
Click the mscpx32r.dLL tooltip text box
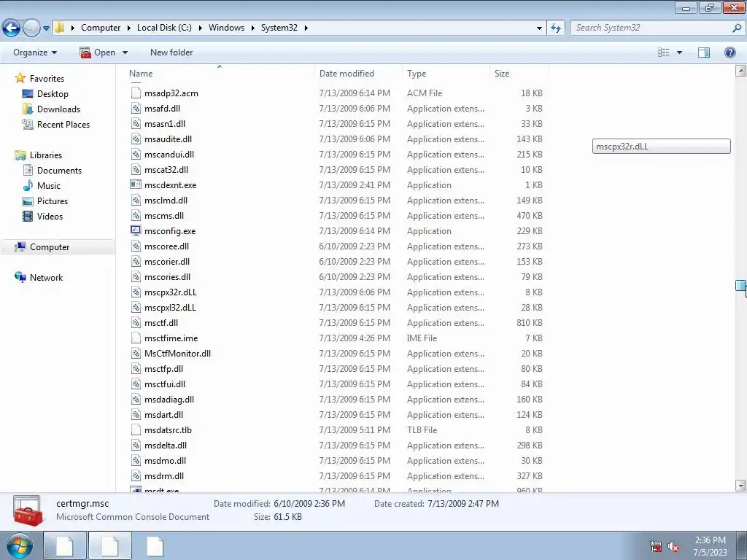(x=661, y=146)
